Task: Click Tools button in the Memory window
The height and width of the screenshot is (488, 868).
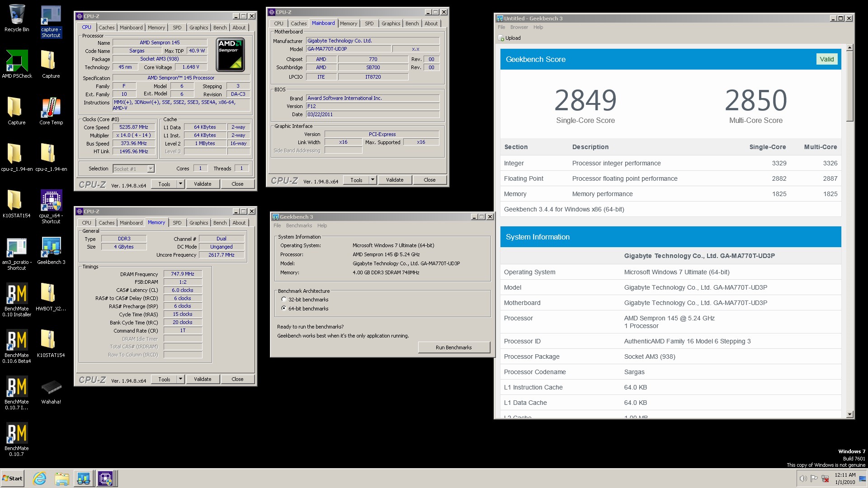Action: point(164,379)
